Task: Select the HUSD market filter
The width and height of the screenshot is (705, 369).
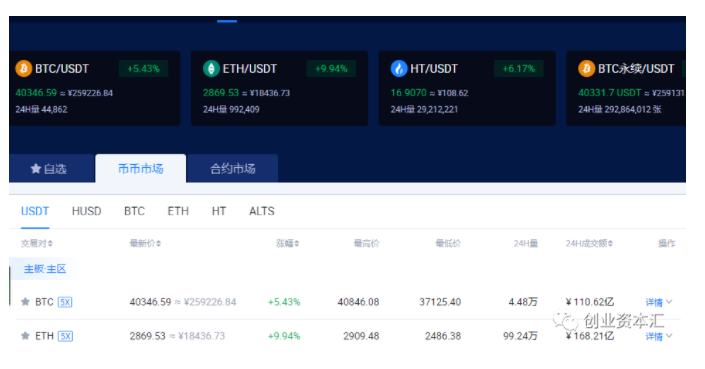Action: (86, 211)
